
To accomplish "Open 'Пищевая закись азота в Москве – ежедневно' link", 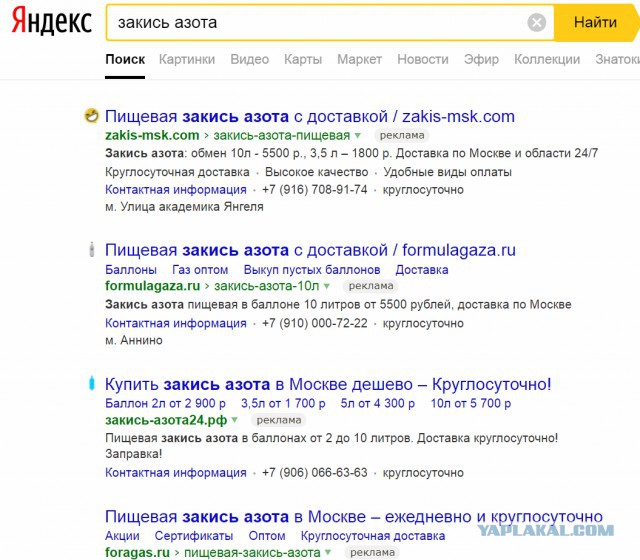I will point(354,517).
